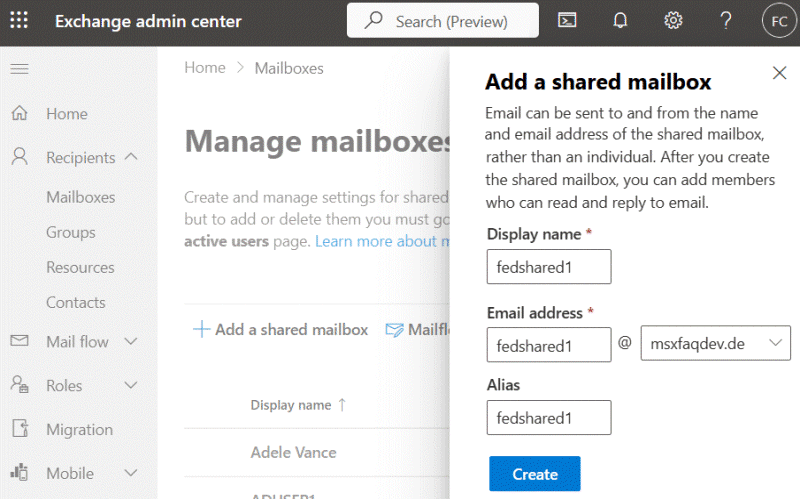
Task: Open Migration in the sidebar
Action: [x=79, y=429]
